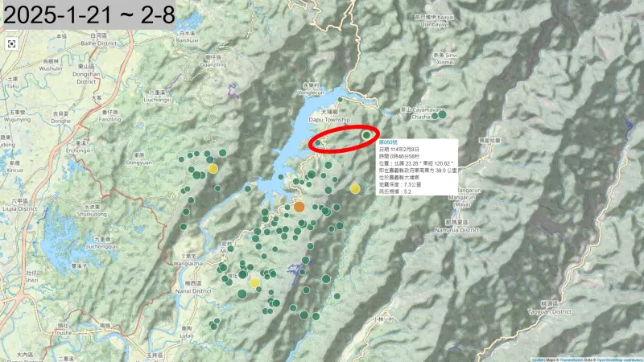This screenshot has width=644, height=362.
Task: Click the large orange earthquake marker
Action: (x=299, y=207)
